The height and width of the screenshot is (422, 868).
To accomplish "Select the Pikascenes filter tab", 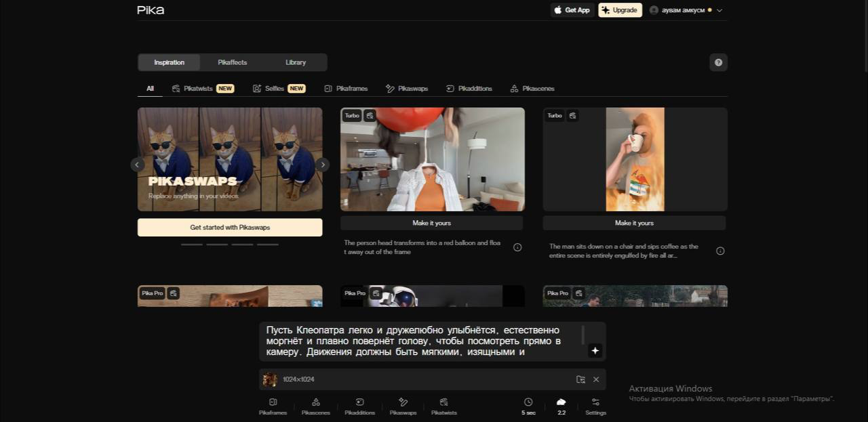I will click(x=532, y=89).
